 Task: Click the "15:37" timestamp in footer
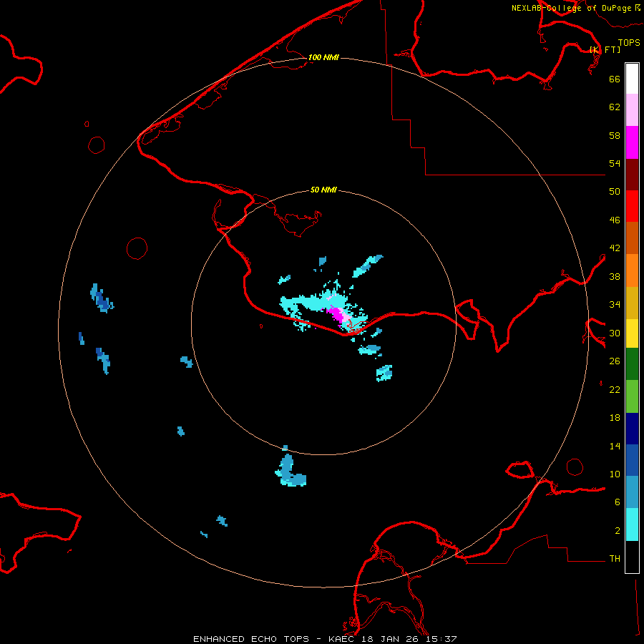coord(441,639)
